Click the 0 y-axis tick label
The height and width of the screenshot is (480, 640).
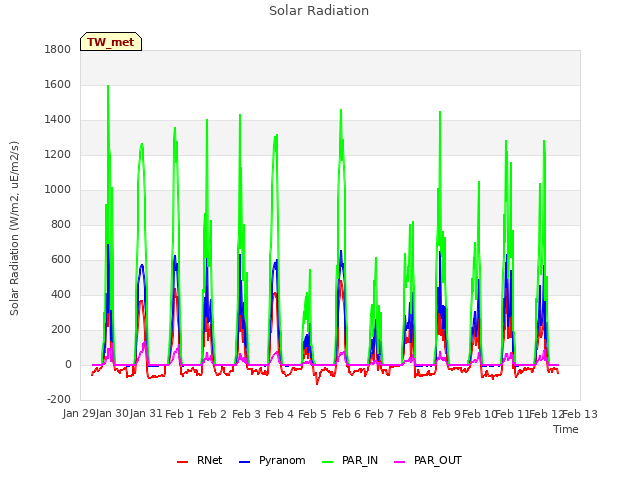coord(68,365)
